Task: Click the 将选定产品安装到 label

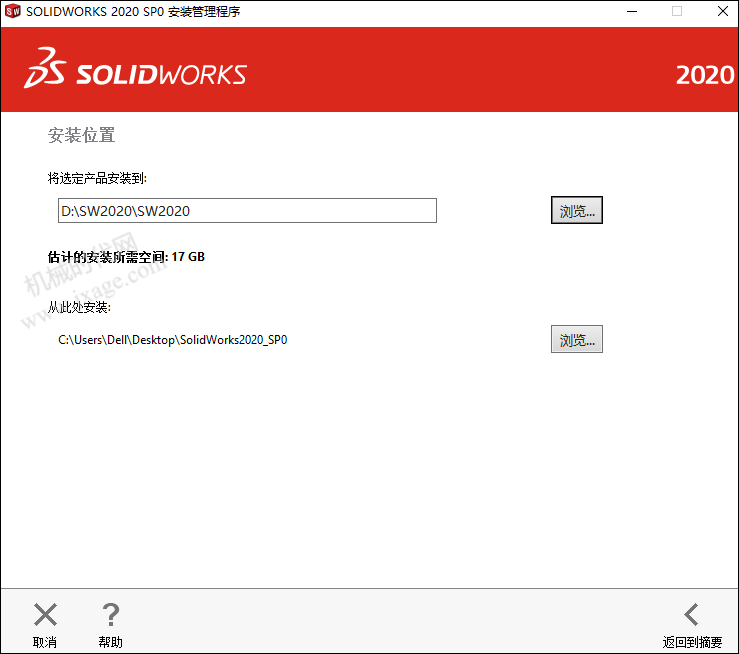Action: pos(97,179)
